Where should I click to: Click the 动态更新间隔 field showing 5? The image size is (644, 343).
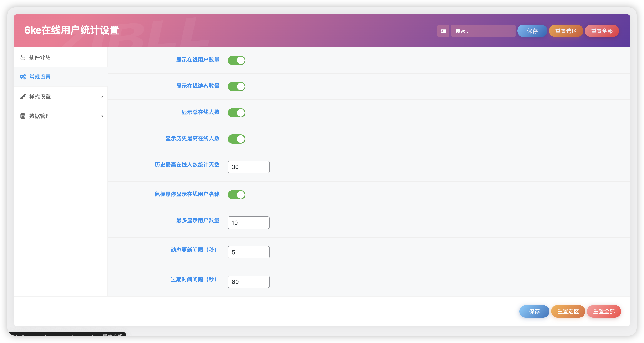248,252
